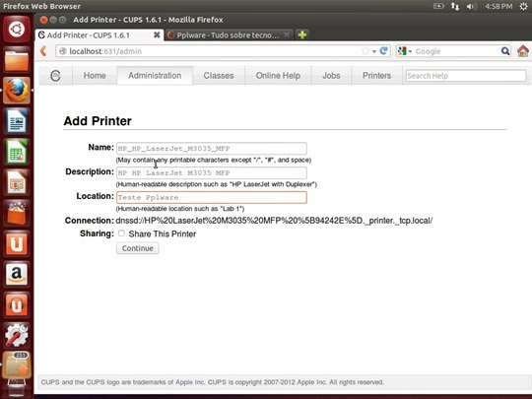The image size is (532, 399).
Task: Open Online Help tab
Action: click(x=278, y=76)
